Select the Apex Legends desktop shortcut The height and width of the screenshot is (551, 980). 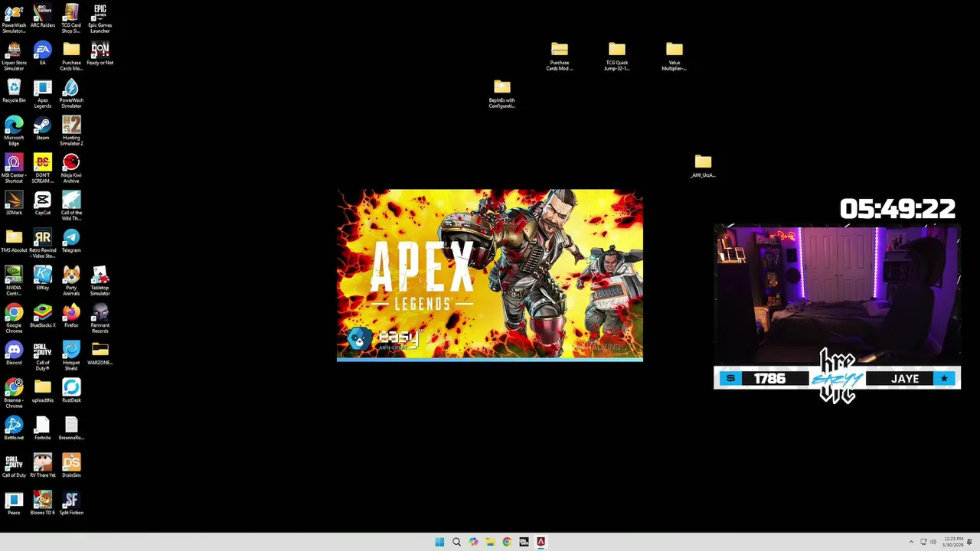[43, 94]
